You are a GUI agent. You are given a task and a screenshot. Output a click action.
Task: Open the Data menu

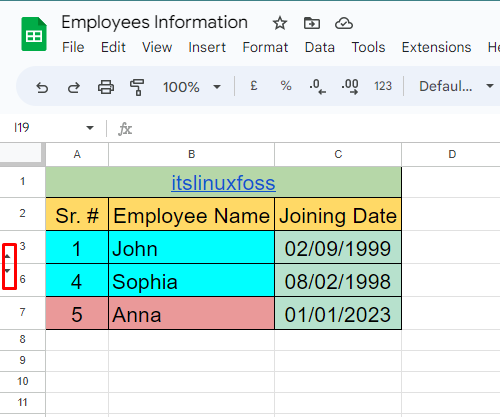point(319,47)
